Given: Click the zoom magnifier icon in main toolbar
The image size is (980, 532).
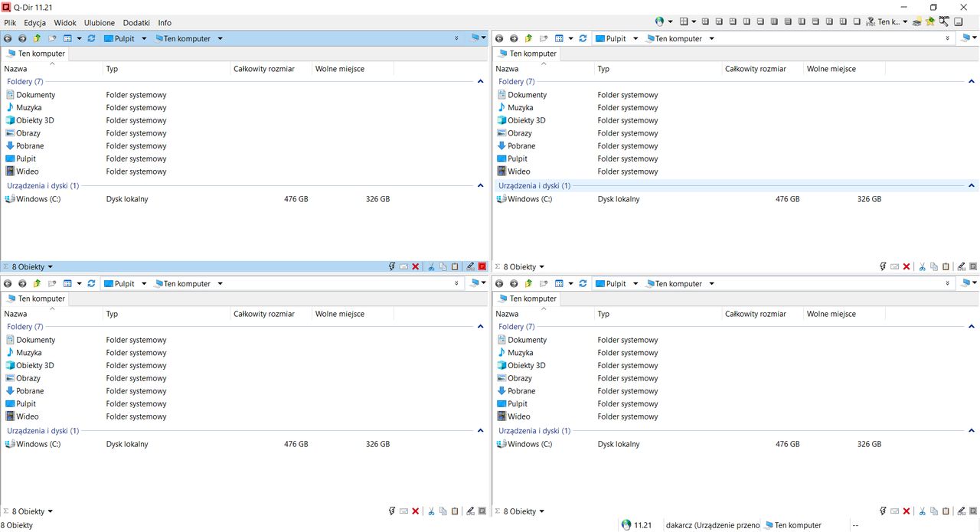Looking at the screenshot, I should point(944,22).
